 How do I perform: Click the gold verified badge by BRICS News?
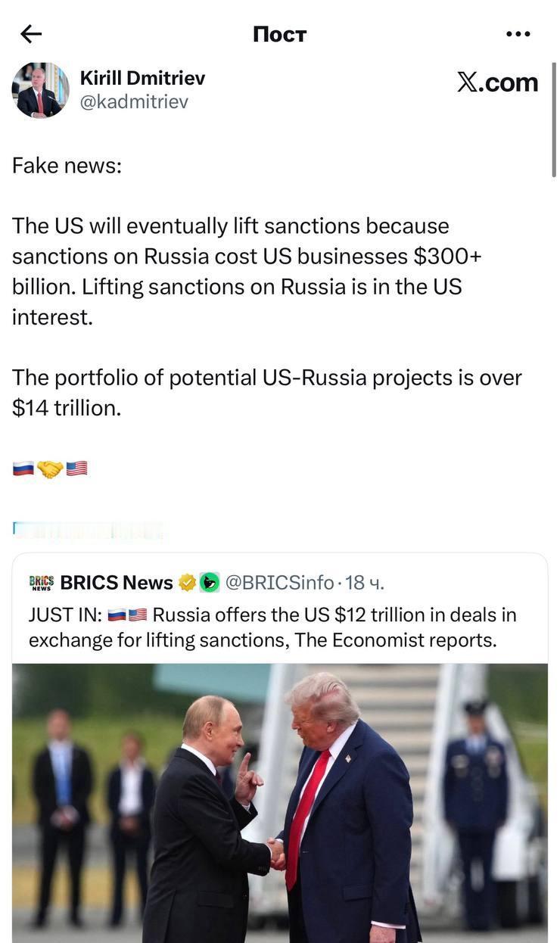pos(187,583)
